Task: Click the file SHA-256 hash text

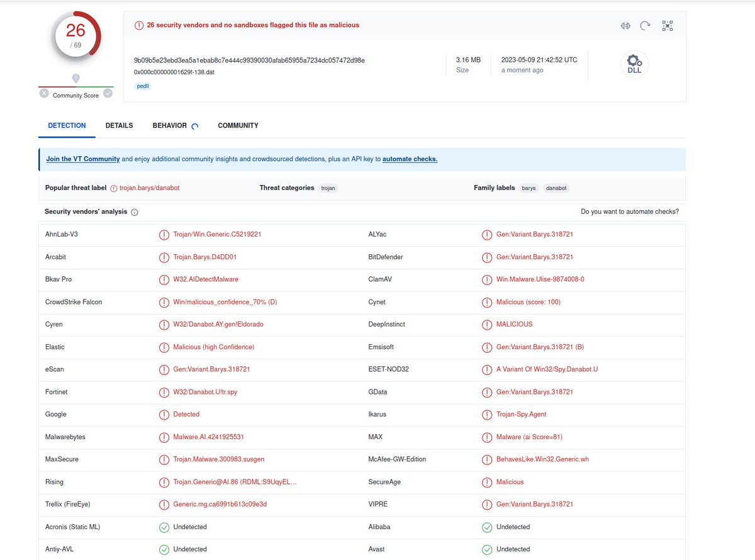Action: click(249, 60)
